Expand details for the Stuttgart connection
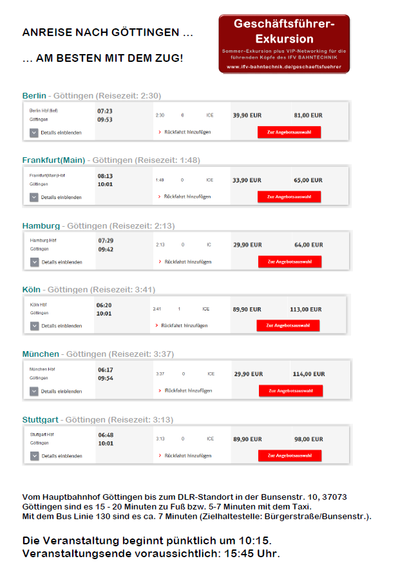The image size is (400, 572). click(x=57, y=456)
